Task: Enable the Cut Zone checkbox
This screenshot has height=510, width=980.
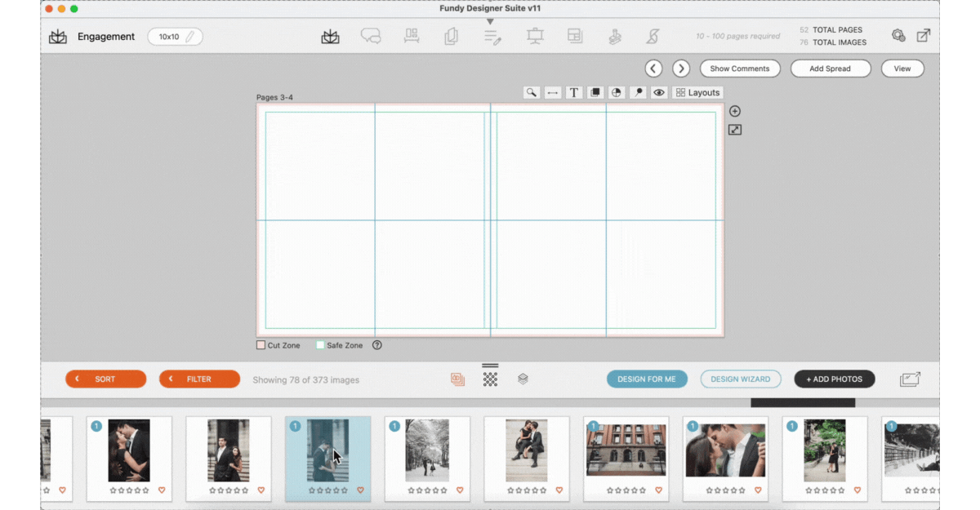Action: [x=261, y=345]
